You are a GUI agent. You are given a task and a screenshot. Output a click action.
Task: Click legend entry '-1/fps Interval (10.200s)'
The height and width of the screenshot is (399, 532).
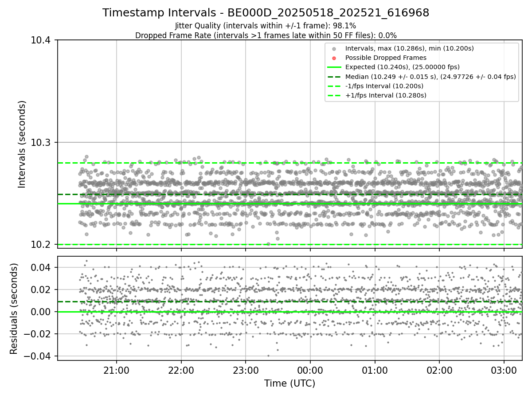coord(384,86)
